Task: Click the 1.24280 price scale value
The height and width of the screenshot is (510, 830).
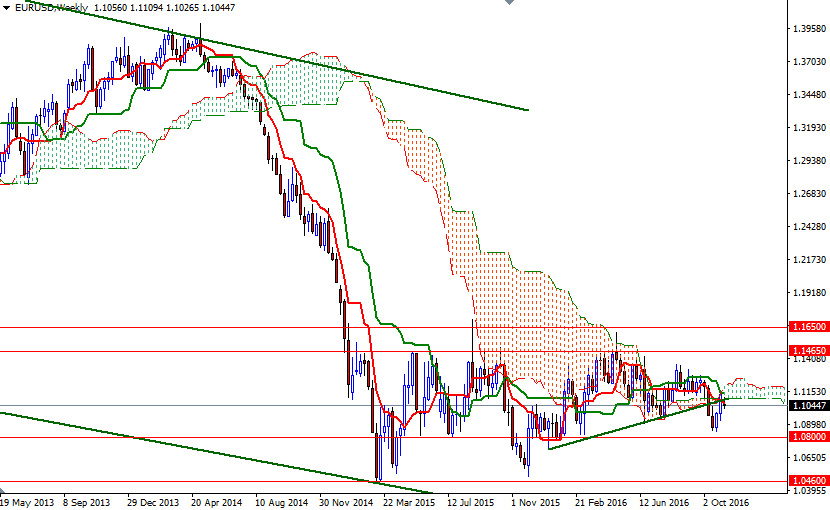Action: [810, 227]
